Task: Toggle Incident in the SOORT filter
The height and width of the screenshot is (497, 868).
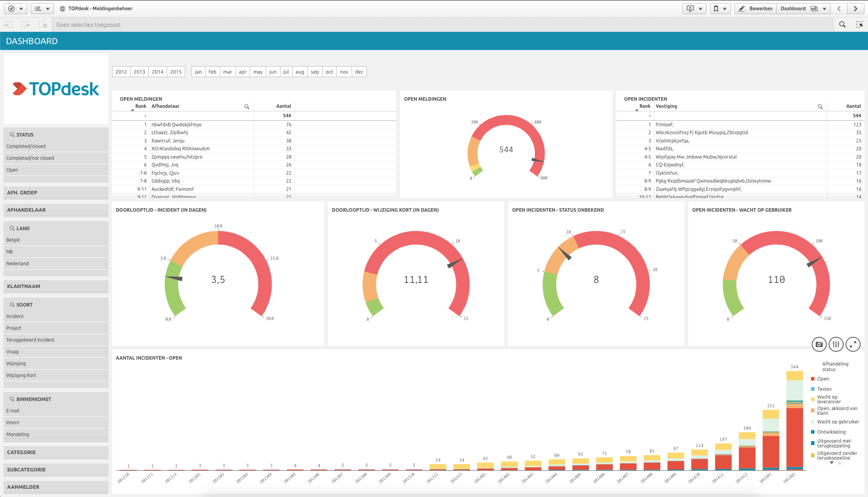Action: click(x=56, y=316)
